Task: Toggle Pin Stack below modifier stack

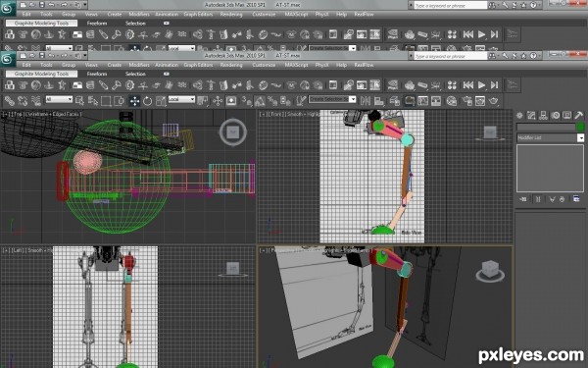Action: [523, 199]
